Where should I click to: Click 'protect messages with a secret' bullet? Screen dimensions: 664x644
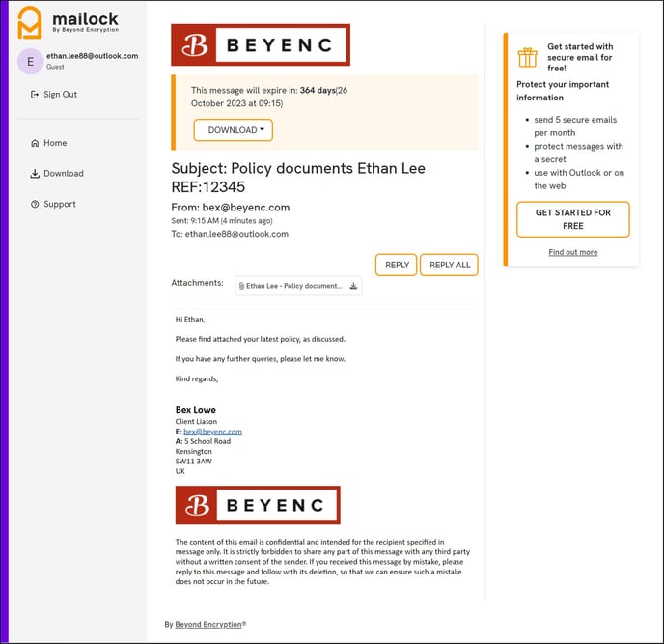578,153
